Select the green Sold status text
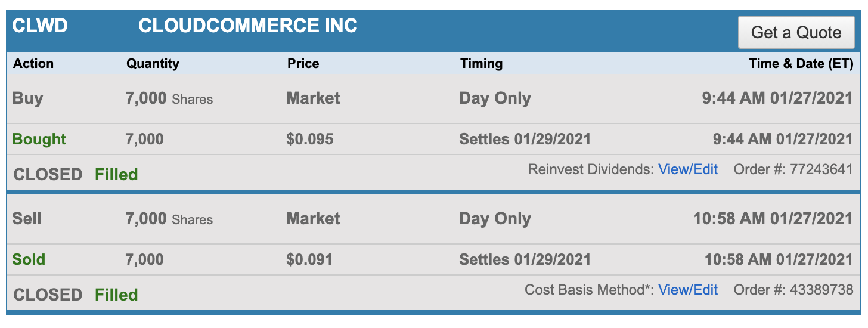The width and height of the screenshot is (868, 328). [29, 260]
